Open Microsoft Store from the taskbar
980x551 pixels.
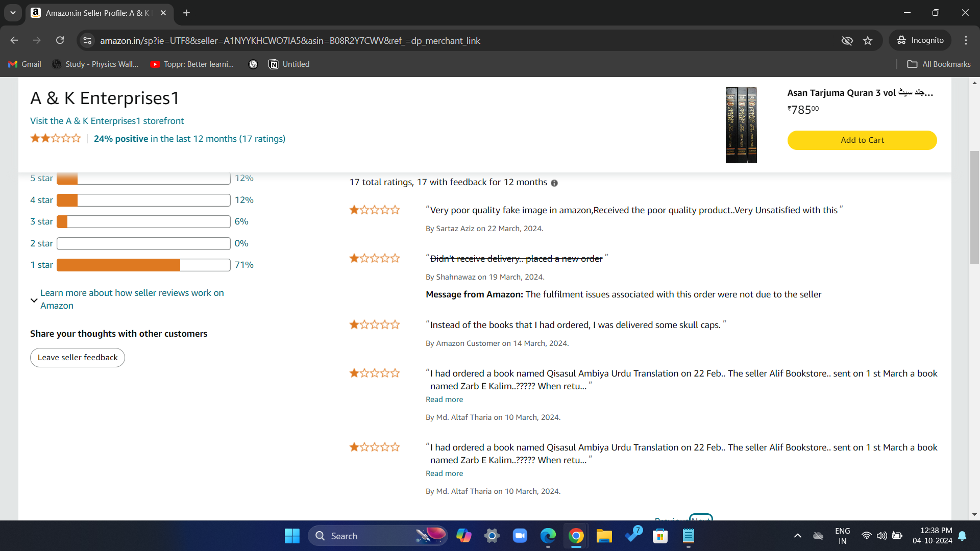click(x=660, y=536)
